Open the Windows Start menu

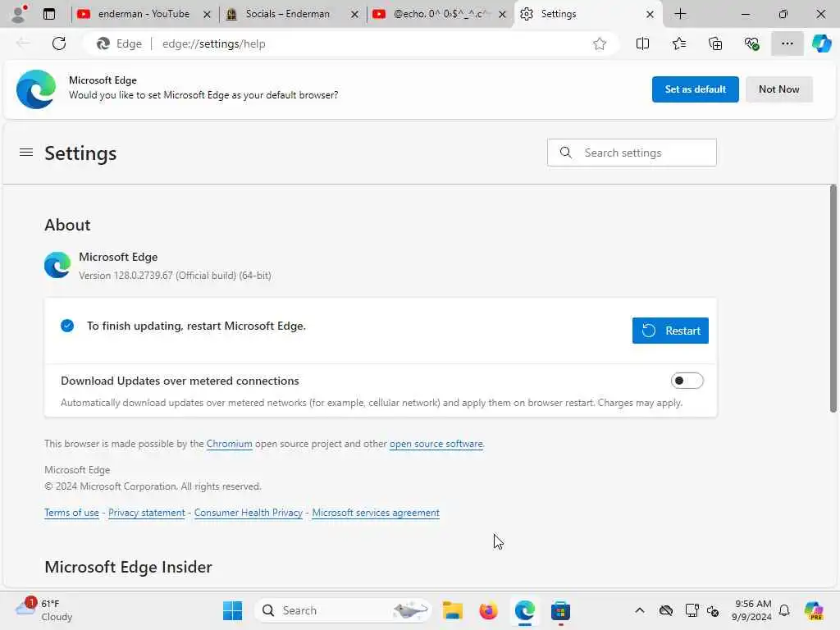point(232,610)
